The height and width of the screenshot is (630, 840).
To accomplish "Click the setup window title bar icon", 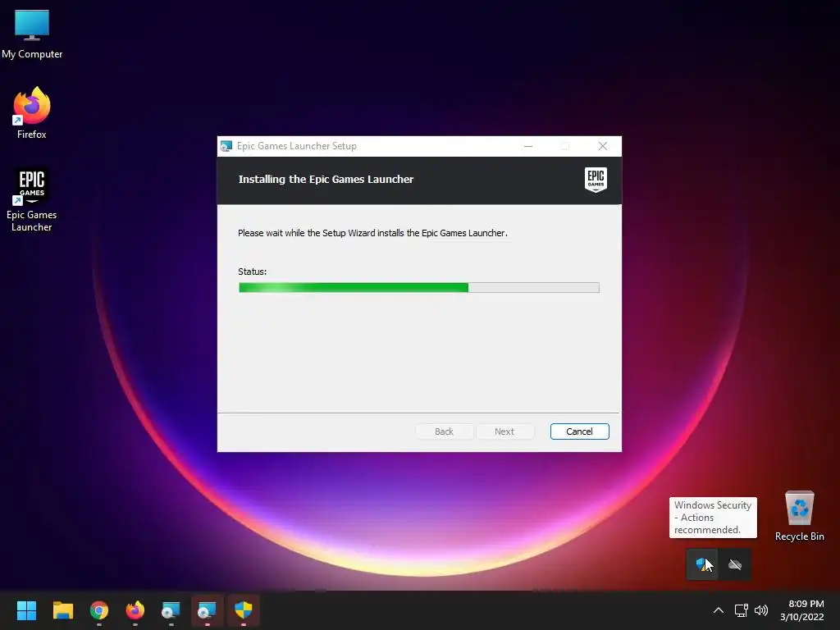I will [x=226, y=146].
